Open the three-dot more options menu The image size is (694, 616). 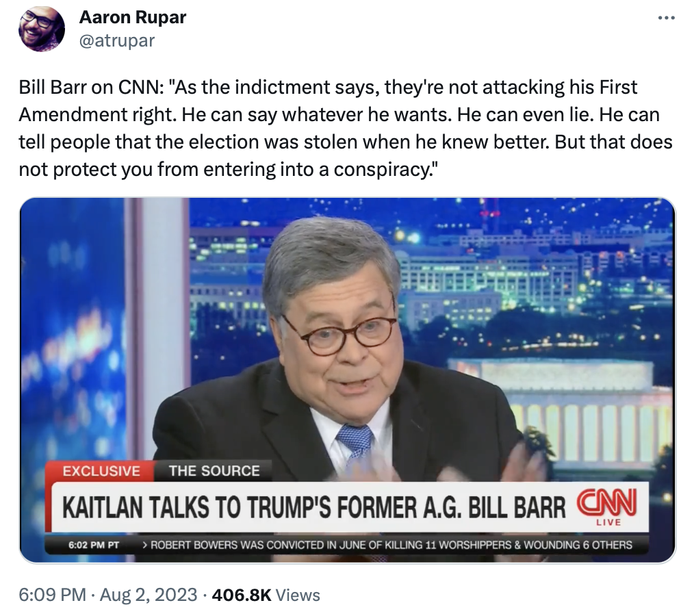pyautogui.click(x=665, y=18)
